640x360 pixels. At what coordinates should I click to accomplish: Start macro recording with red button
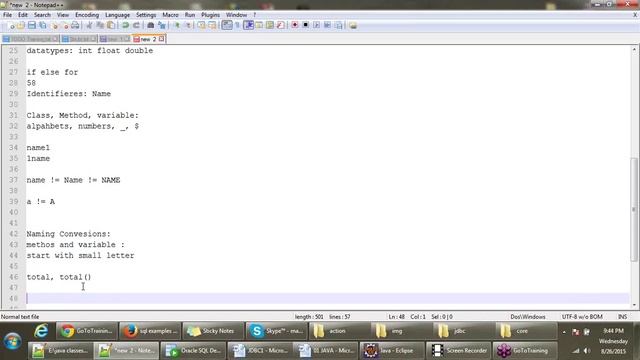pos(295,25)
